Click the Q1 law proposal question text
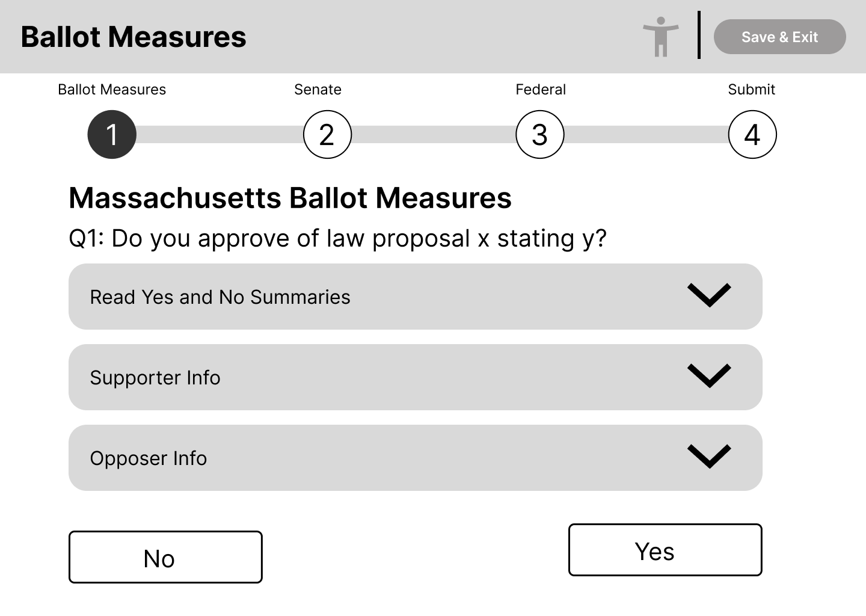This screenshot has width=866, height=616. point(337,239)
